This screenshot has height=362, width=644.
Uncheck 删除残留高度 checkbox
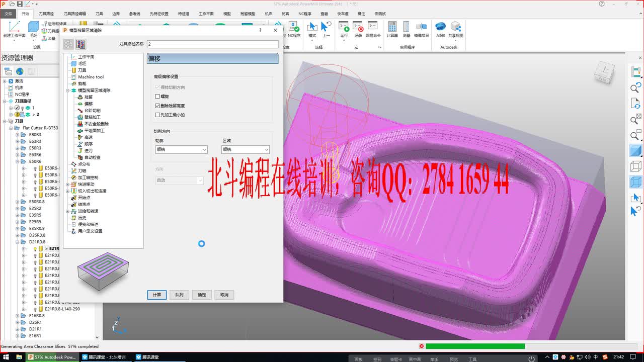157,106
